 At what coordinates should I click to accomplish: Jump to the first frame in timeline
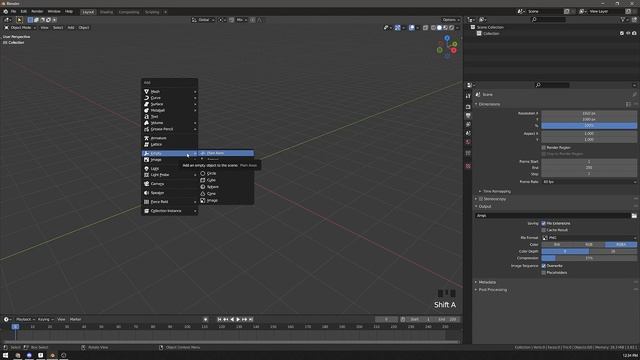point(219,320)
